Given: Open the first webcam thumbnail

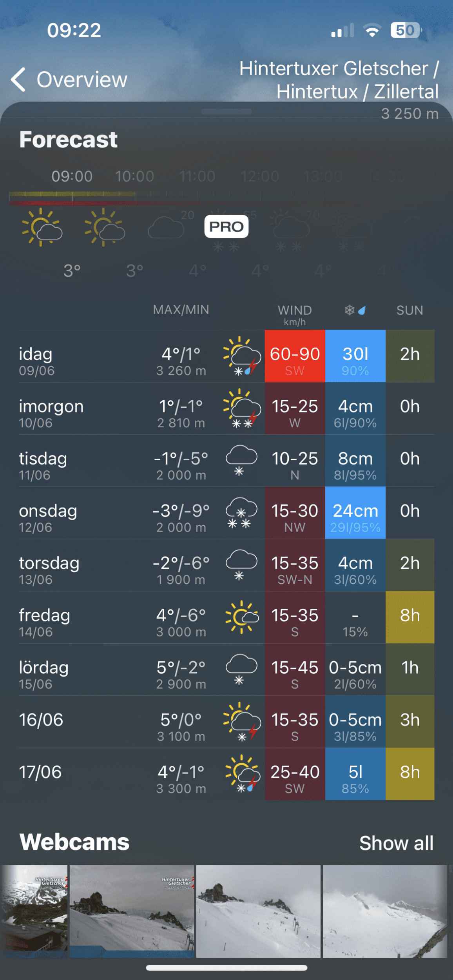Looking at the screenshot, I should pos(34,911).
